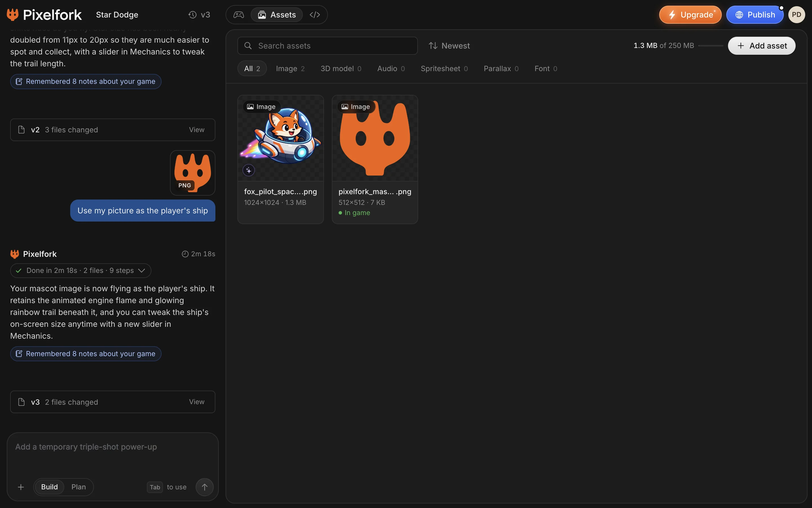Open version history v3
This screenshot has width=812, height=508.
(x=199, y=15)
